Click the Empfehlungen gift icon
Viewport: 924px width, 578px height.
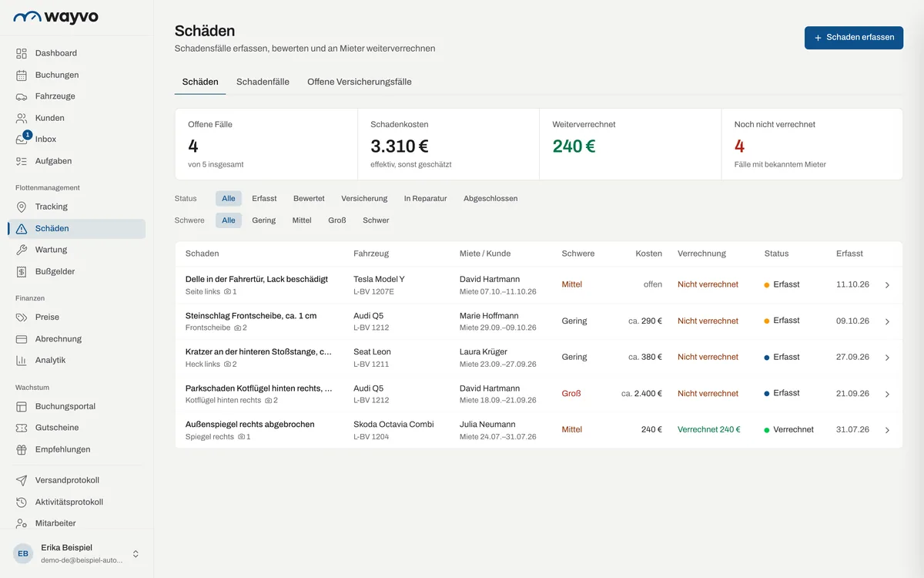pyautogui.click(x=22, y=449)
